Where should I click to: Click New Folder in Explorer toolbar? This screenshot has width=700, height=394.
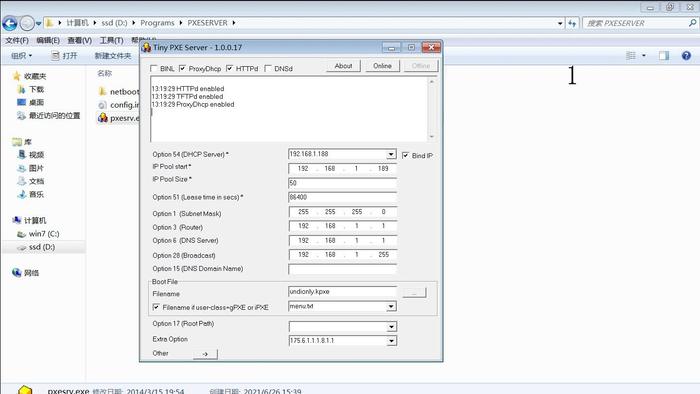tap(113, 56)
